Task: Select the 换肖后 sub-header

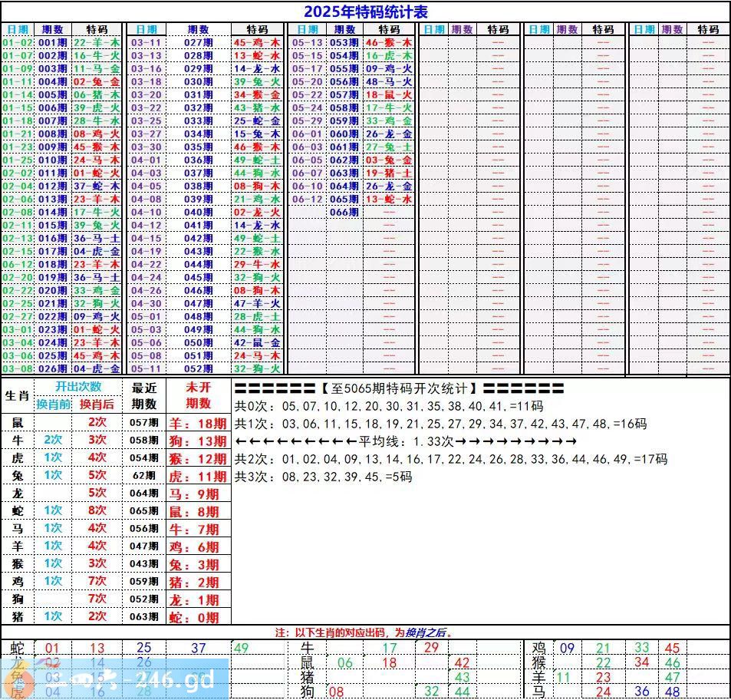Action: 97,404
